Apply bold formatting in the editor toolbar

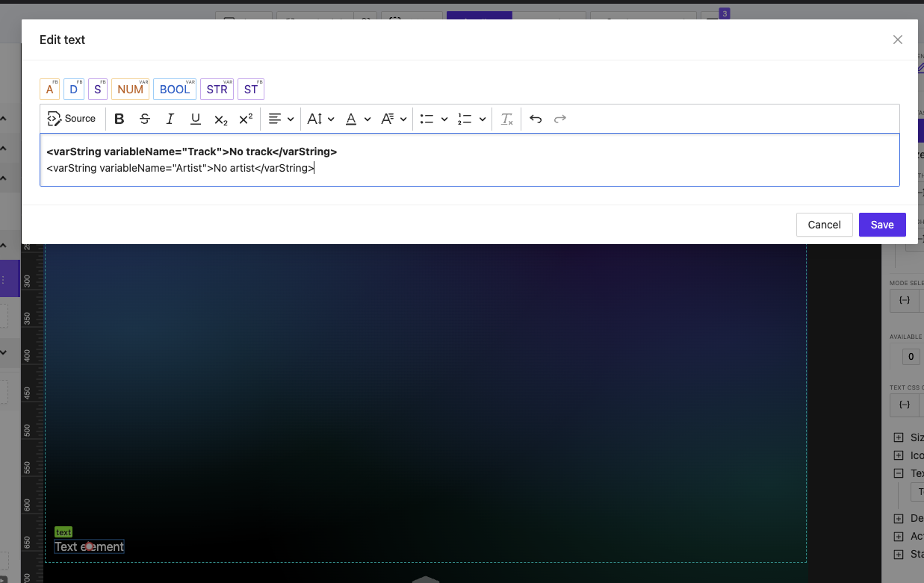coord(120,119)
